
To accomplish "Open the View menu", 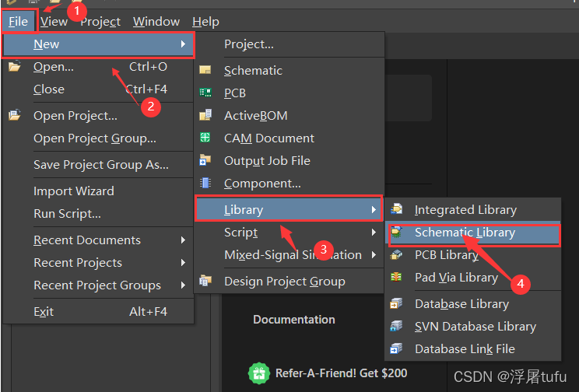I will tap(54, 22).
